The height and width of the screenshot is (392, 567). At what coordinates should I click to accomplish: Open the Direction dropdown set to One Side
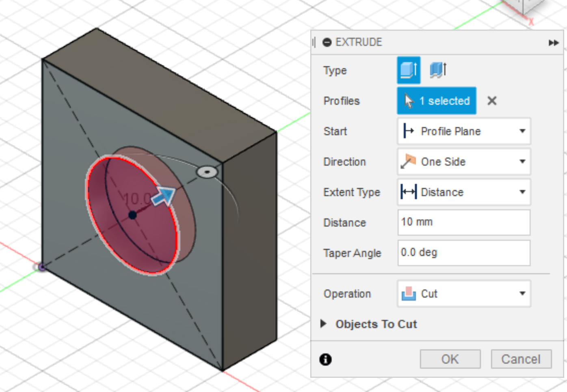[x=522, y=162]
